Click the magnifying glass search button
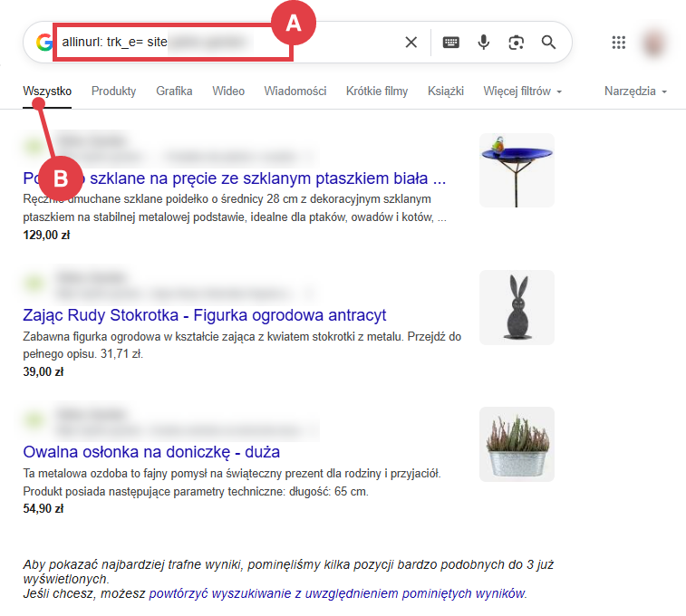The height and width of the screenshot is (616, 686). pyautogui.click(x=548, y=42)
